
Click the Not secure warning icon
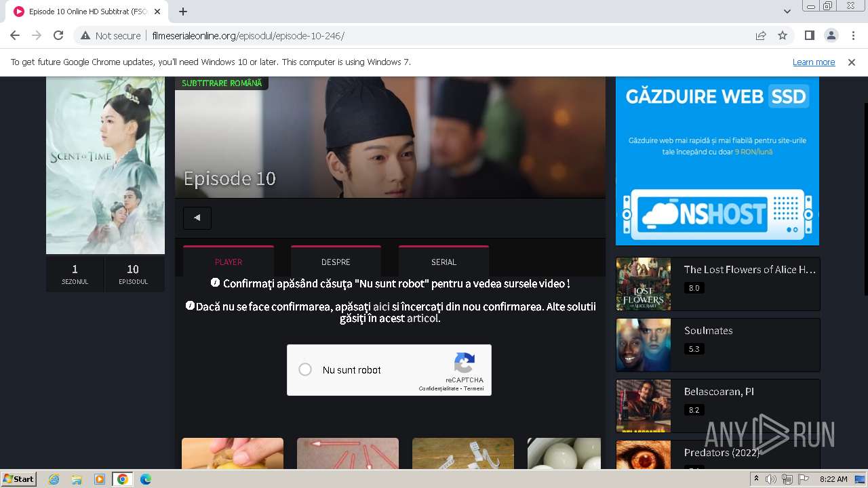pos(85,35)
